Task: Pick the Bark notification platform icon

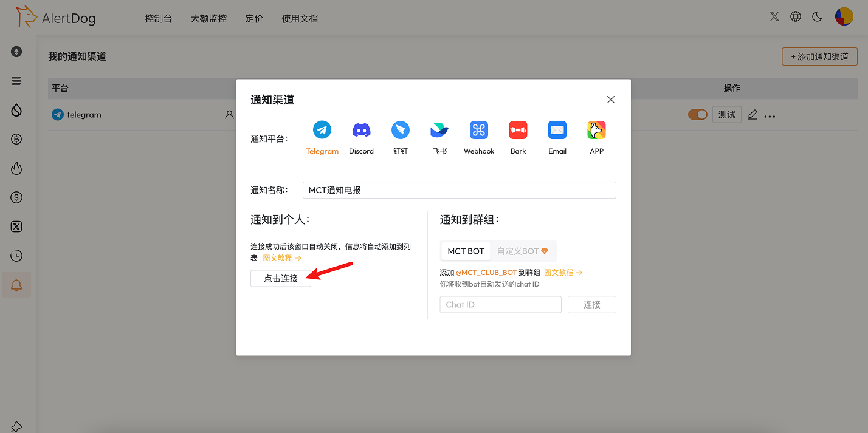Action: [x=518, y=129]
